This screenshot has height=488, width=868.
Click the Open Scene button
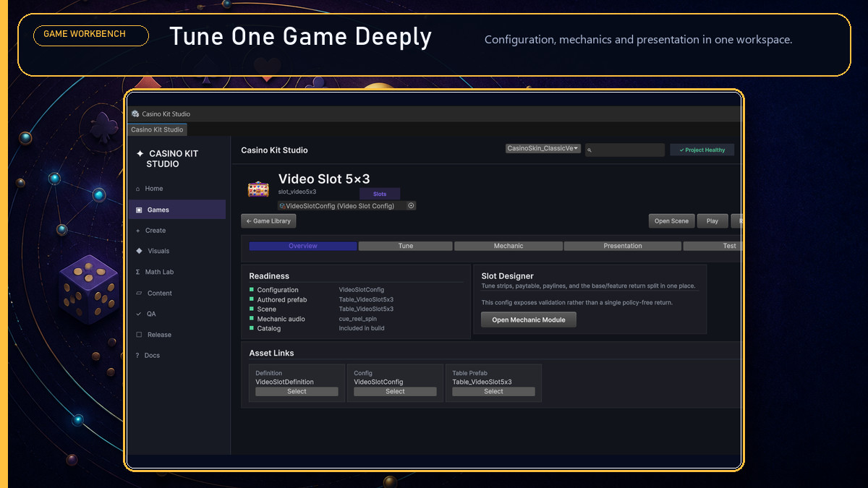point(672,221)
